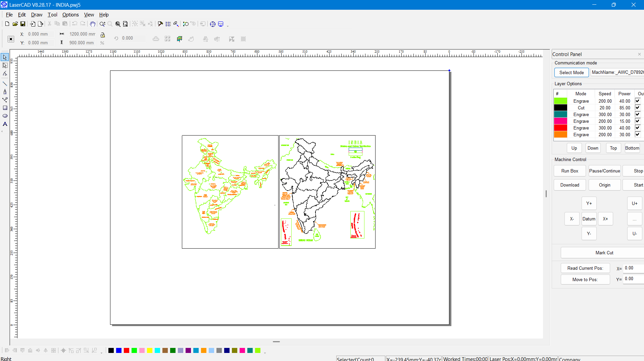The image size is (644, 361).
Task: Open the View menu
Action: click(89, 15)
